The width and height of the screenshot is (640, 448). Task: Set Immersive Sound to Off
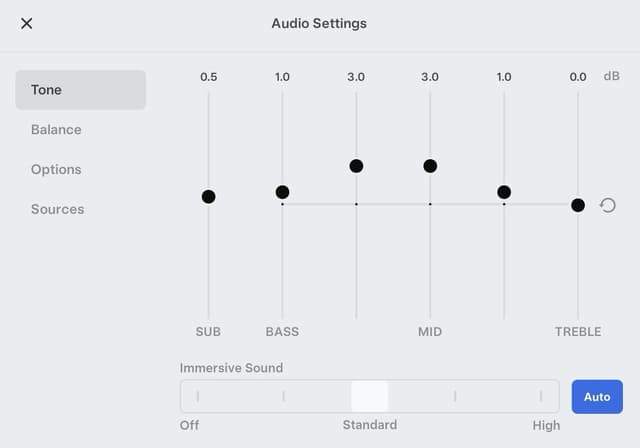(x=198, y=397)
